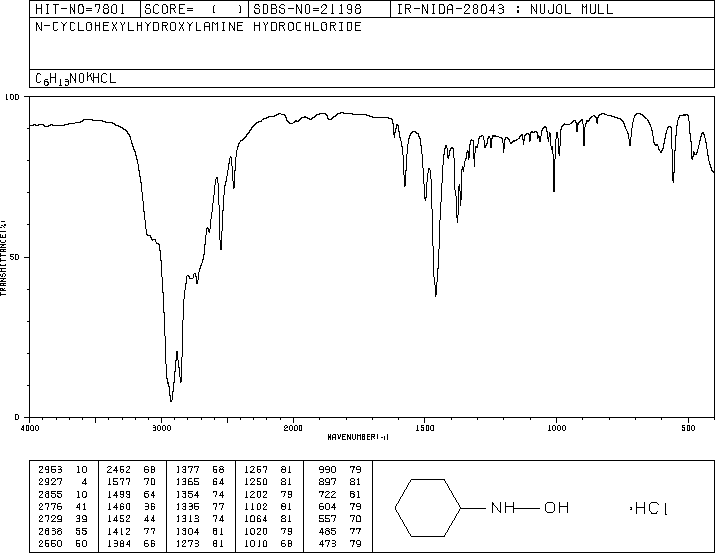Click the TRANSMITTANCE y-axis title
This screenshot has height=553, width=715.
pos(3,258)
